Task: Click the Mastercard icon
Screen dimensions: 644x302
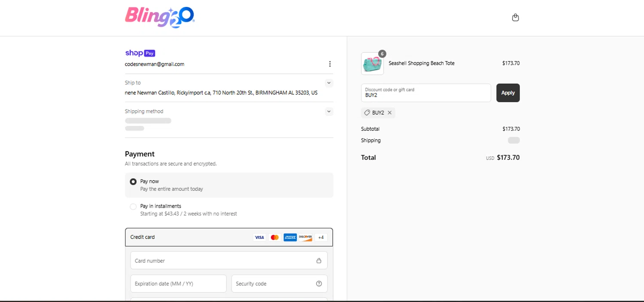Action: coord(275,237)
